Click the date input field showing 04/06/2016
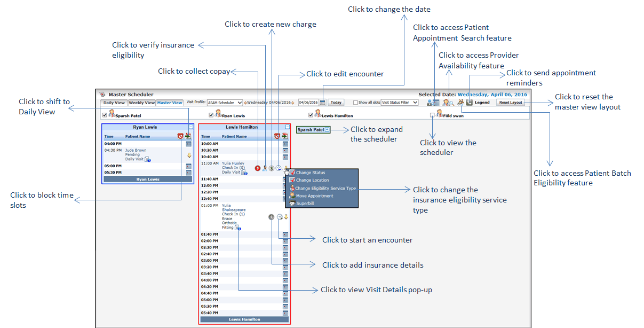This screenshot has height=328, width=644. coord(308,103)
